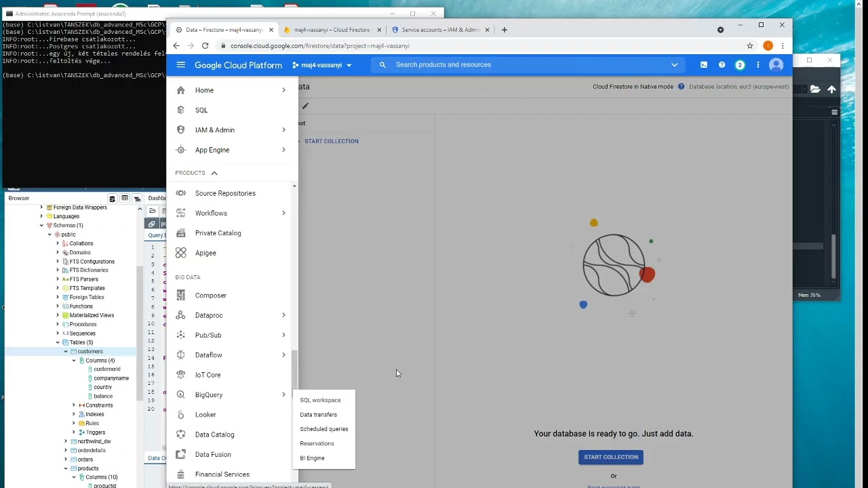Open the three-dot settings menu in Cloud header
The width and height of the screenshot is (868, 488).
pyautogui.click(x=757, y=65)
